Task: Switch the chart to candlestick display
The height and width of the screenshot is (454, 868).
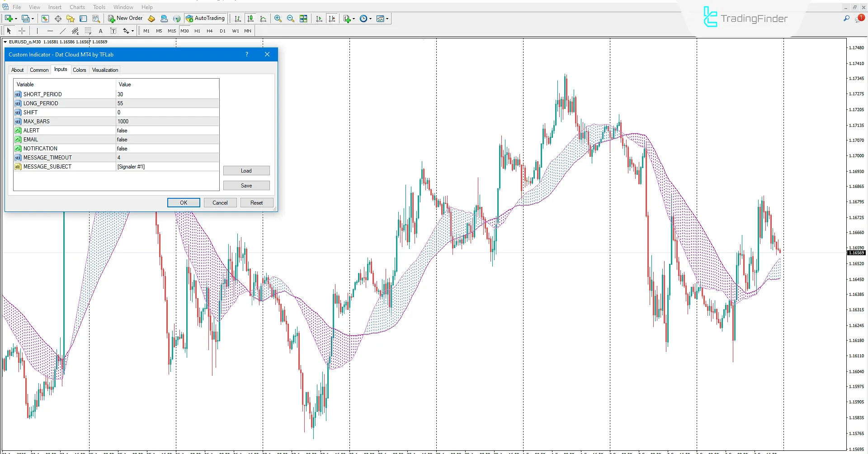Action: 250,19
